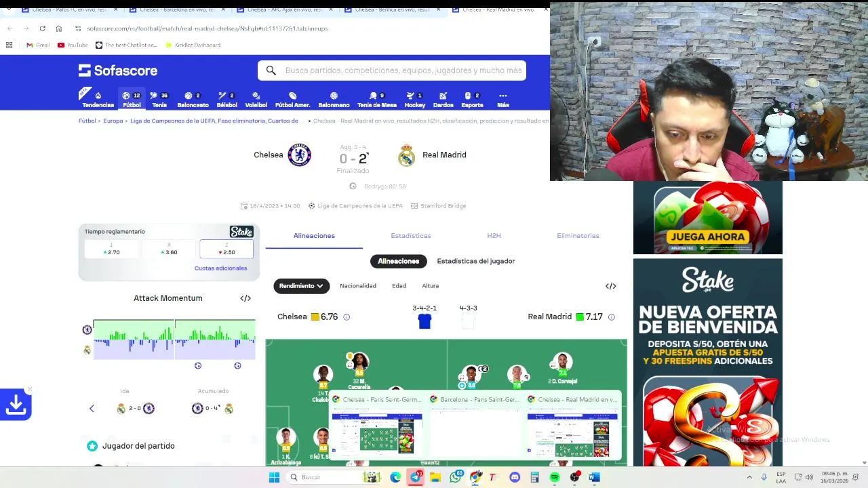Open the Eliminatorias tab
This screenshot has height=488, width=868.
coord(578,236)
